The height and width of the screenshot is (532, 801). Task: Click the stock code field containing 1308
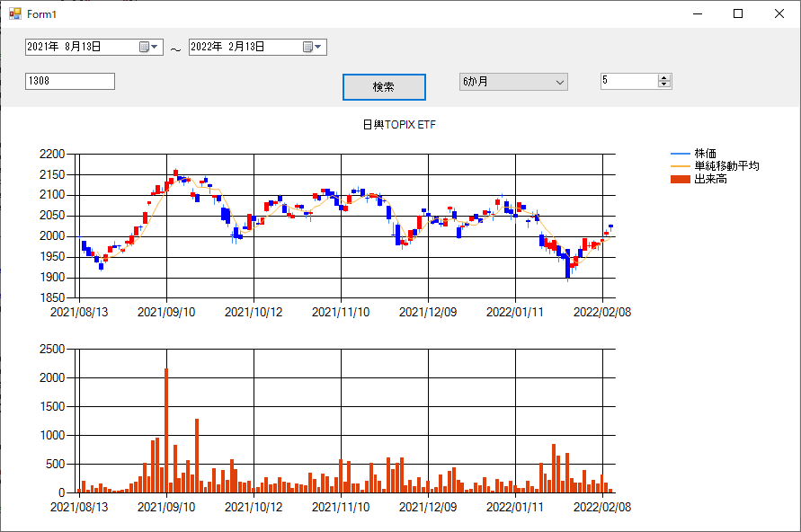pyautogui.click(x=70, y=82)
